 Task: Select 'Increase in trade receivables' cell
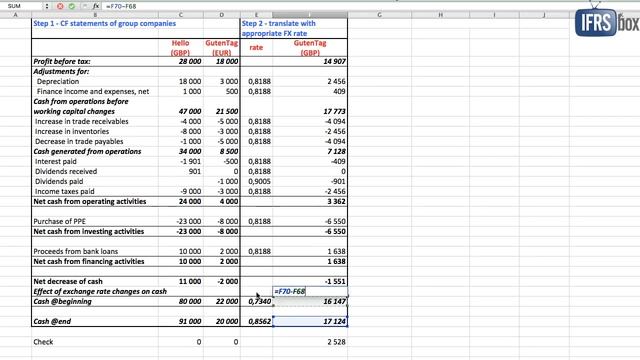[x=95, y=122]
